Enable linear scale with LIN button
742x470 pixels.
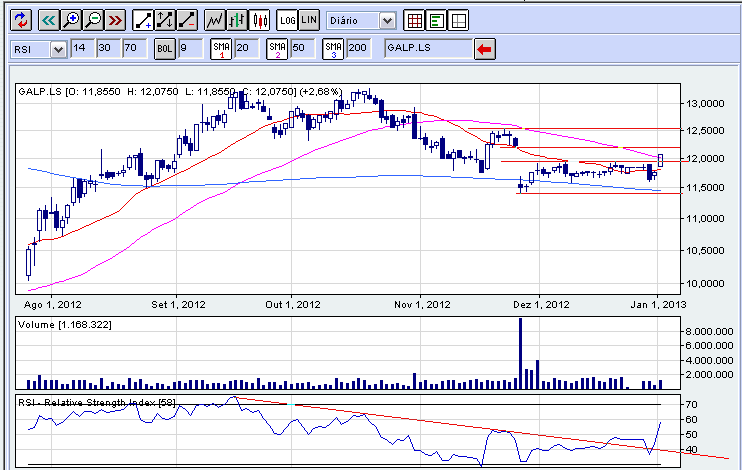click(x=309, y=20)
